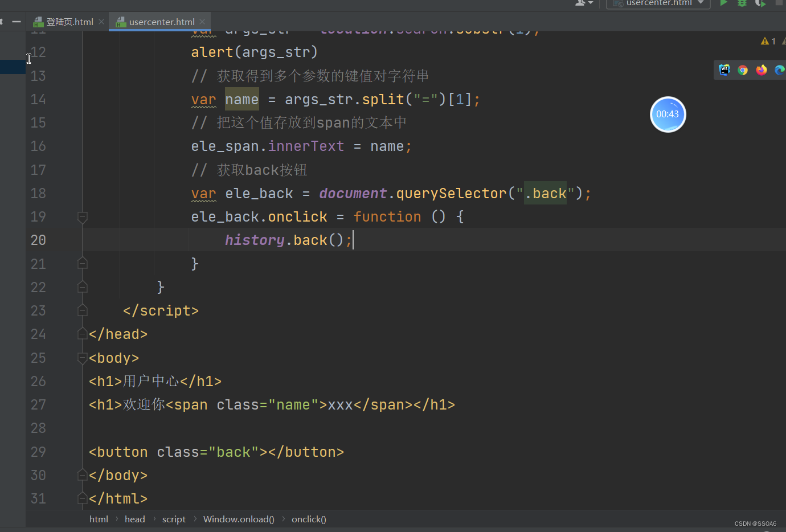Click the 用户中心 heading line
Viewport: 786px width, 532px height.
[155, 381]
